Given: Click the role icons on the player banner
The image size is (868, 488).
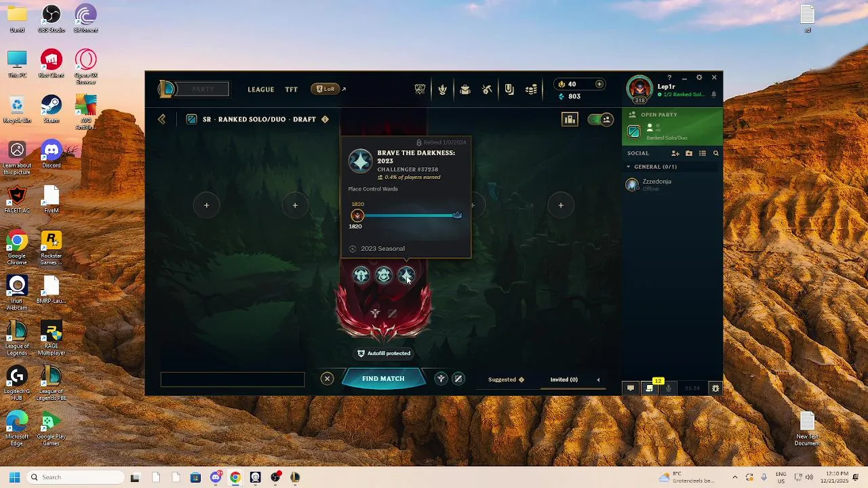Looking at the screenshot, I should (x=384, y=313).
